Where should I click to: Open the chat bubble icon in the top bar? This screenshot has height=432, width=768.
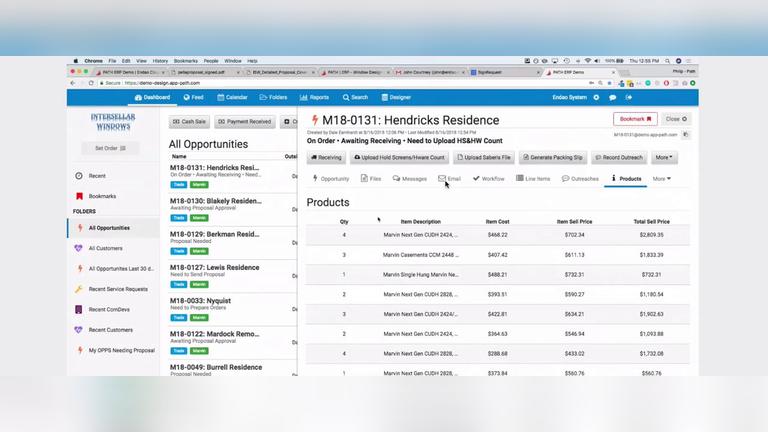point(612,97)
